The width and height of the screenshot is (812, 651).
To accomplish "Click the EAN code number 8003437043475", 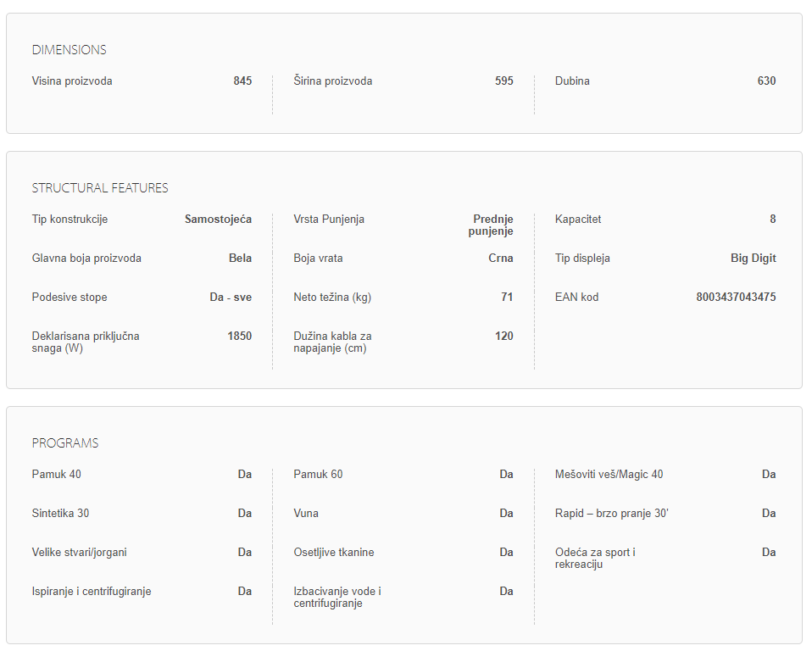I will pyautogui.click(x=736, y=298).
